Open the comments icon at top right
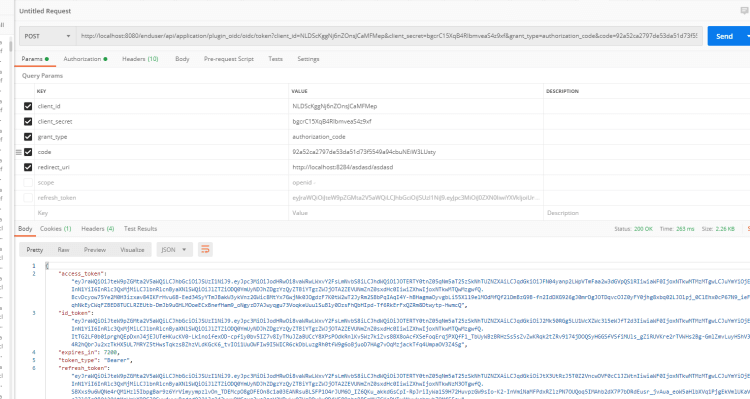This screenshot has height=399, width=750. click(x=744, y=11)
